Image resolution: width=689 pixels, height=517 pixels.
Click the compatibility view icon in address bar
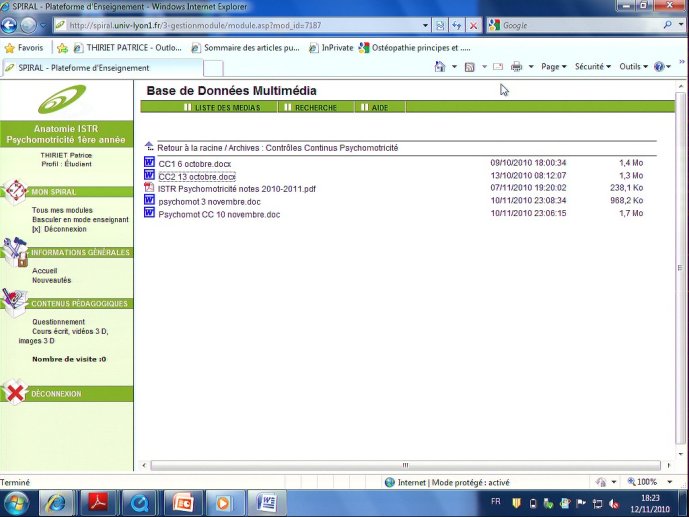[x=440, y=25]
